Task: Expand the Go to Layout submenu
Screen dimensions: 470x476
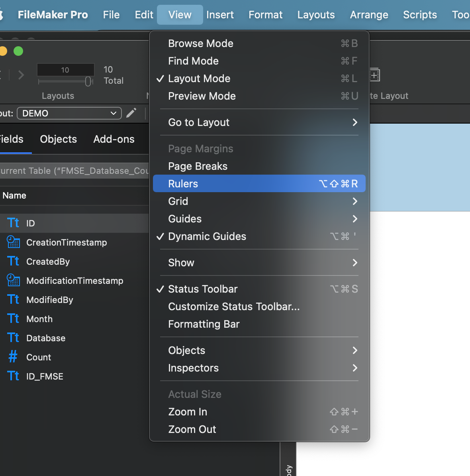Action: [259, 122]
